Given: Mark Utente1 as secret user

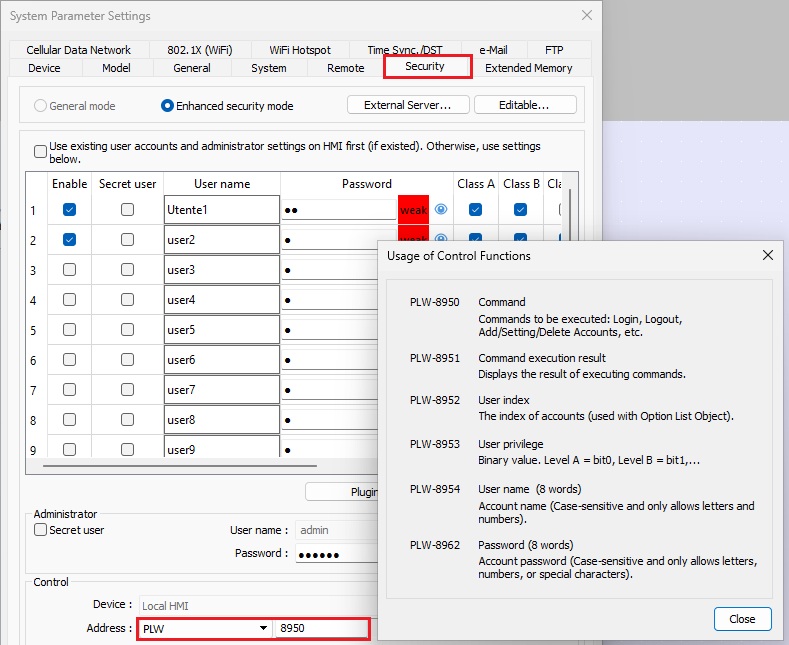Looking at the screenshot, I should [x=127, y=210].
